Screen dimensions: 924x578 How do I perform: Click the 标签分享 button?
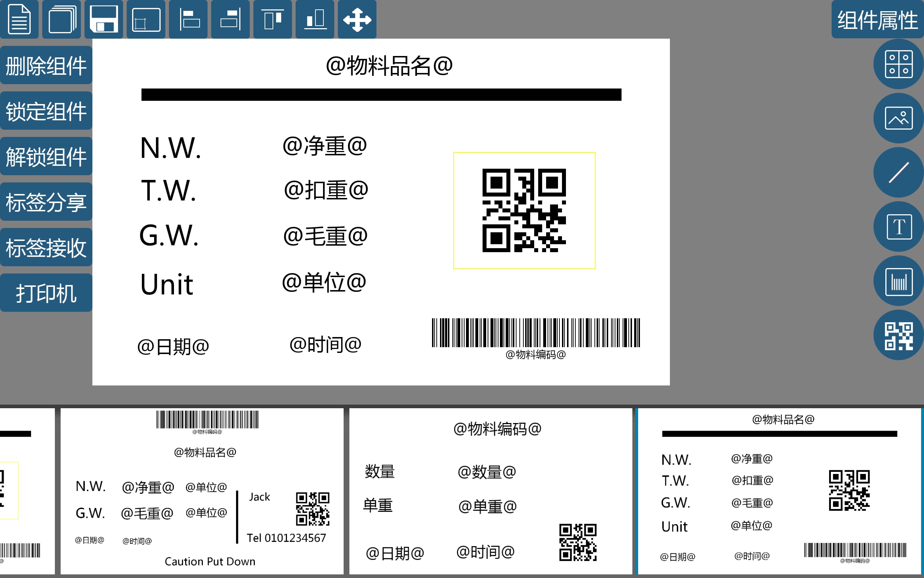pos(46,202)
